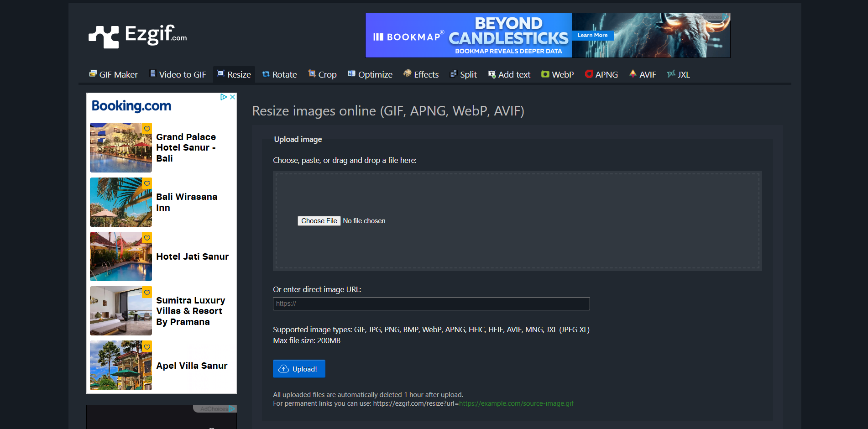The height and width of the screenshot is (429, 868).
Task: Select the Resize menu tab
Action: click(x=234, y=74)
